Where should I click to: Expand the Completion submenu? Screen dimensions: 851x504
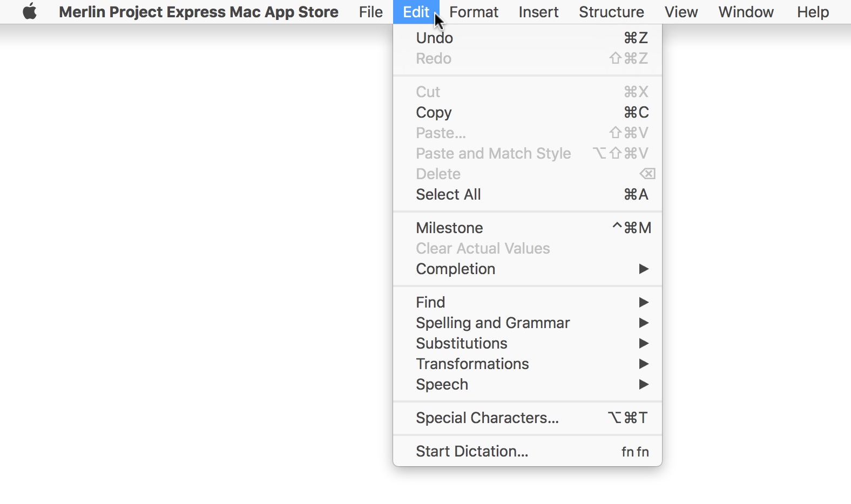pos(528,269)
